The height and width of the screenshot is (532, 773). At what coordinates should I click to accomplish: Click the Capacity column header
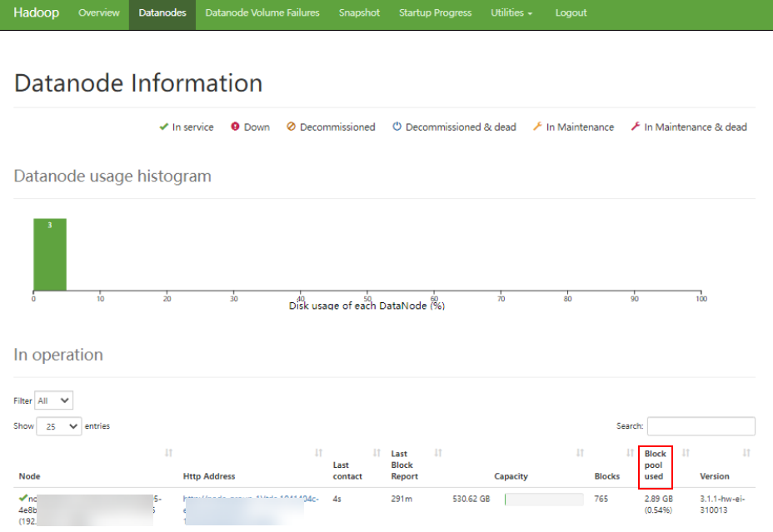click(x=511, y=476)
